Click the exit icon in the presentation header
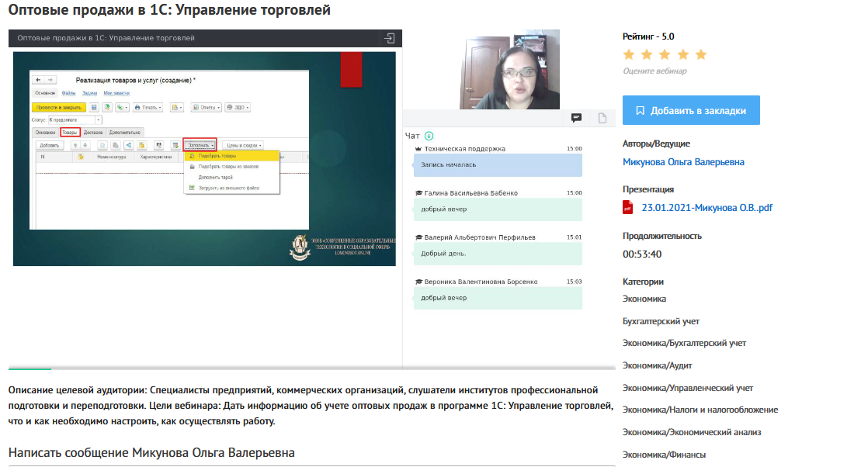 pyautogui.click(x=390, y=38)
